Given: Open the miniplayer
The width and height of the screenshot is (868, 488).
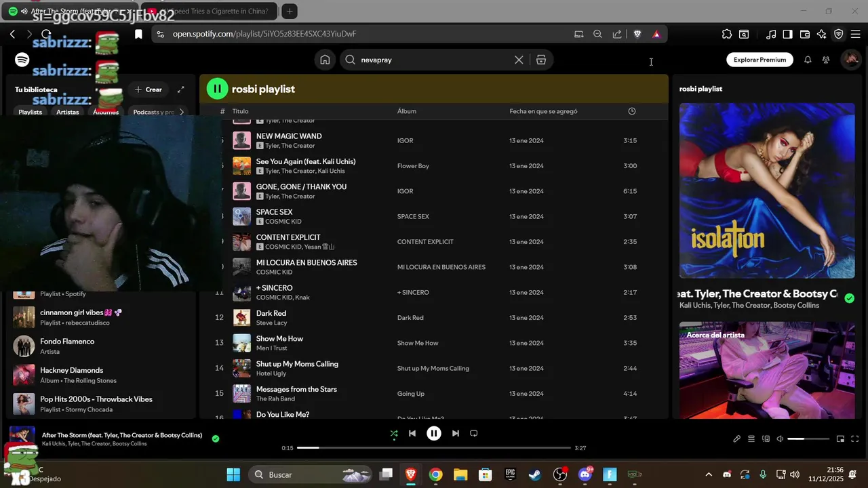Looking at the screenshot, I should (x=840, y=439).
